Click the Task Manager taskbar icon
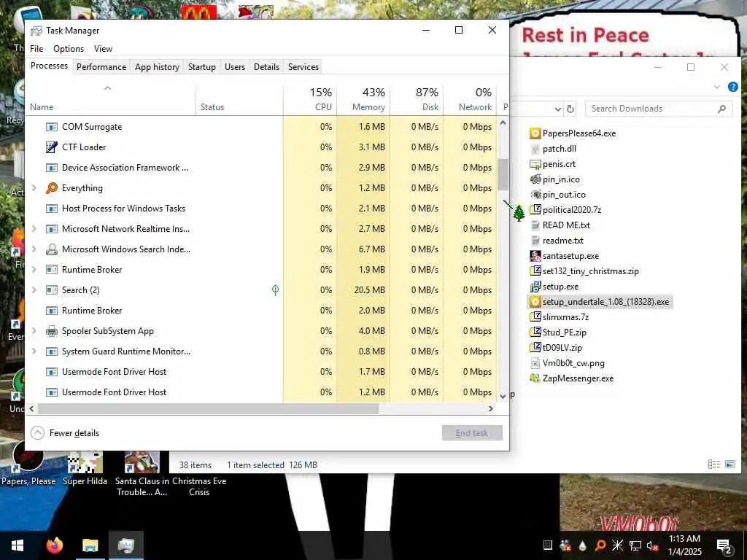747x560 pixels. [x=125, y=545]
